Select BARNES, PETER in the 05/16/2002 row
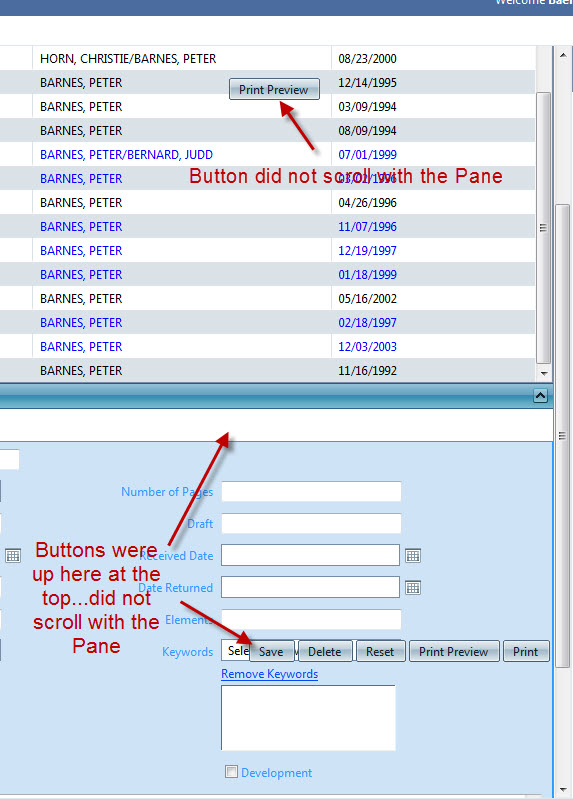Image resolution: width=573 pixels, height=799 pixels. click(x=81, y=298)
